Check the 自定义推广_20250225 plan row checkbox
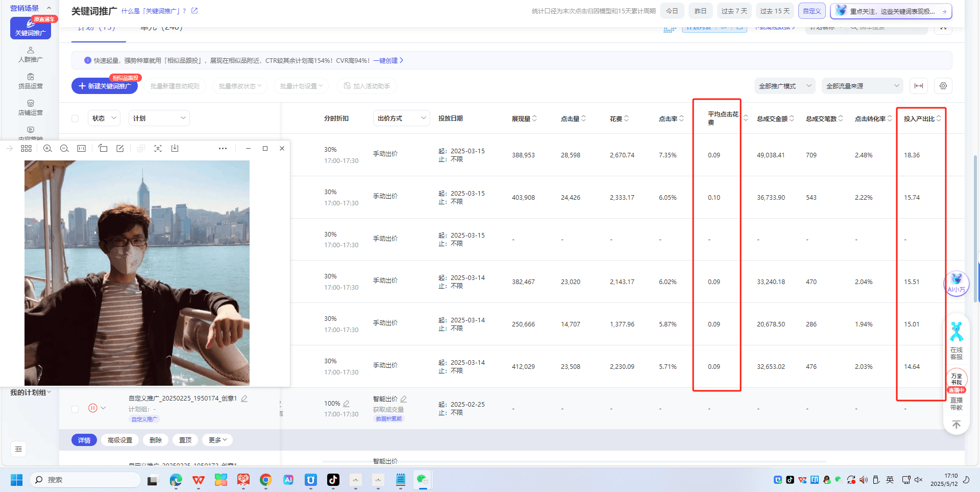980x492 pixels. pyautogui.click(x=75, y=409)
